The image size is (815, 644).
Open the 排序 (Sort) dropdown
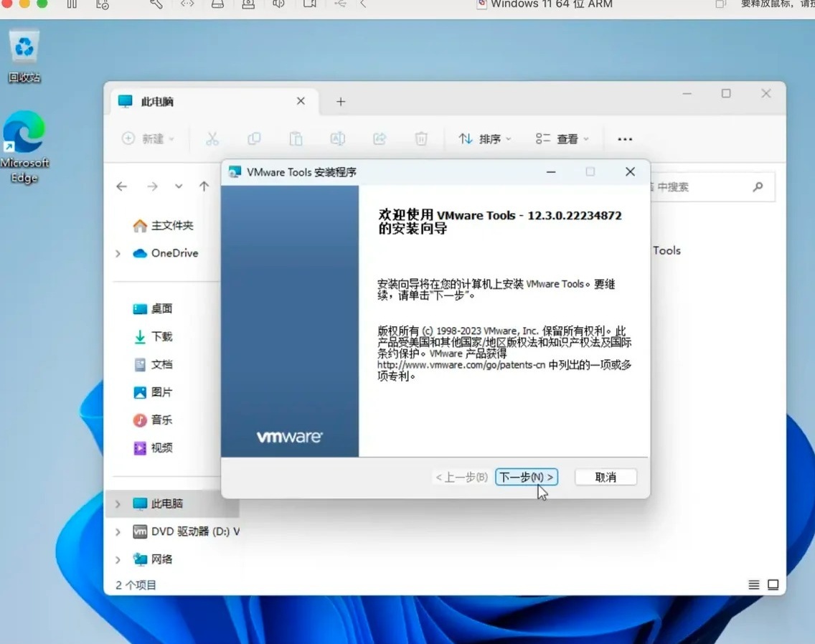[x=485, y=139]
